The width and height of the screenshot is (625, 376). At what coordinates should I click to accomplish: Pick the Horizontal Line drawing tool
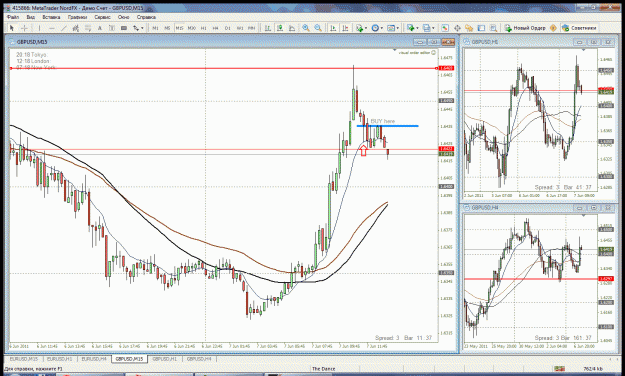coord(51,28)
